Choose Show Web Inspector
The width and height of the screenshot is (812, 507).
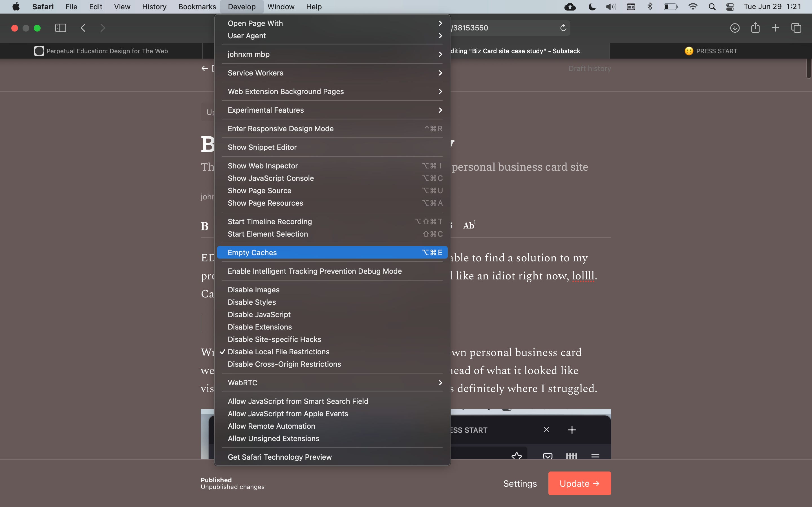tap(263, 166)
